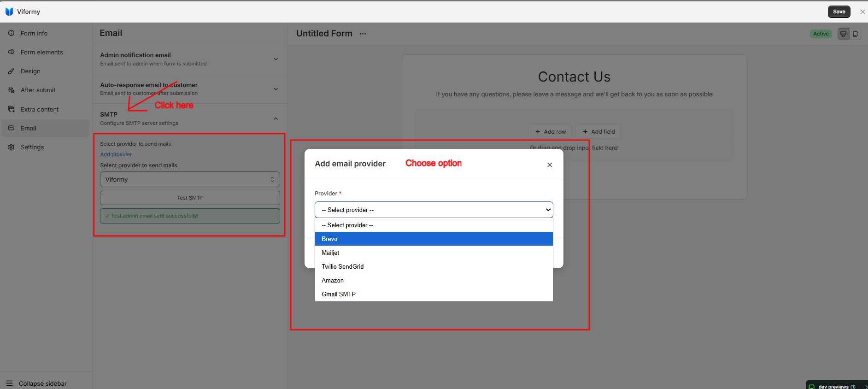Image resolution: width=868 pixels, height=389 pixels.
Task: Click the Add row button
Action: coord(550,131)
